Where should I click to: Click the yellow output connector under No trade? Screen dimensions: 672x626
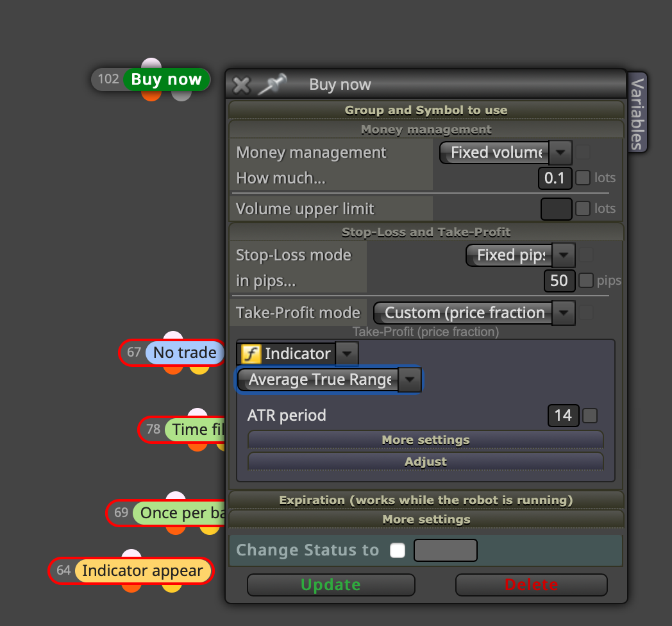tap(199, 369)
